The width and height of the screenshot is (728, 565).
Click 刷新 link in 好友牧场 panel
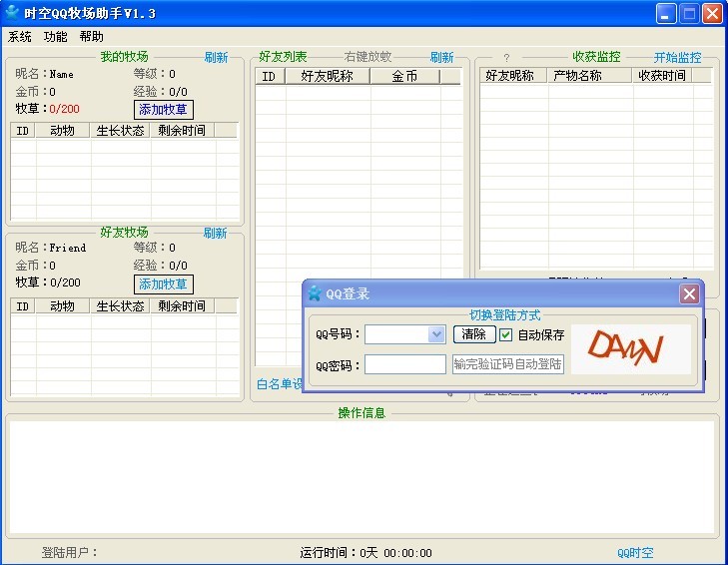click(215, 233)
